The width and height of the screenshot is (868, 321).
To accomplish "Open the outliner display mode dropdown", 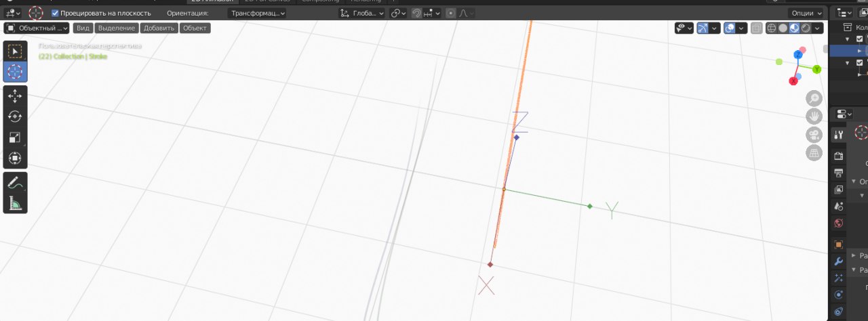I will [844, 13].
